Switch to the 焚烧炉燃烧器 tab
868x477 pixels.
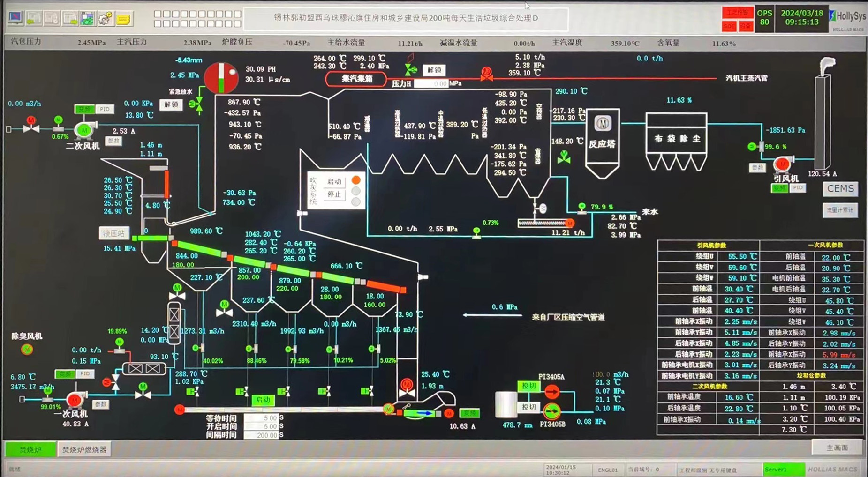click(x=84, y=449)
